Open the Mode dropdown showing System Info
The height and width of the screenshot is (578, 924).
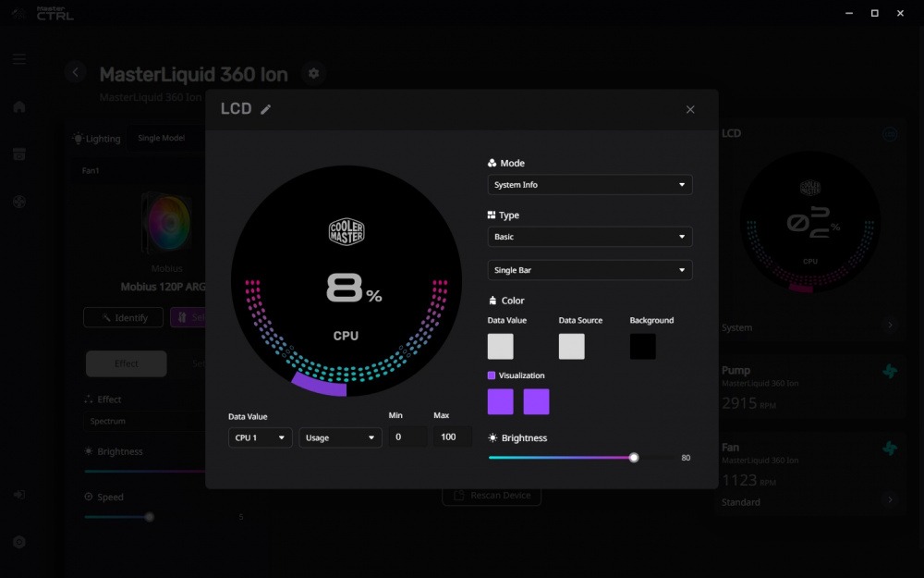[x=590, y=185]
